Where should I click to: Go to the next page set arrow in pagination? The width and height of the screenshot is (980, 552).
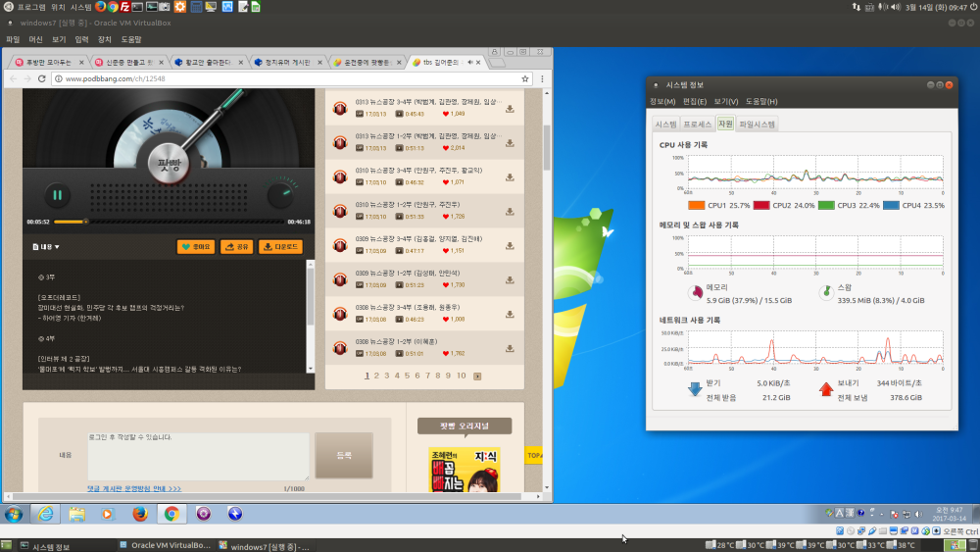[x=477, y=376]
